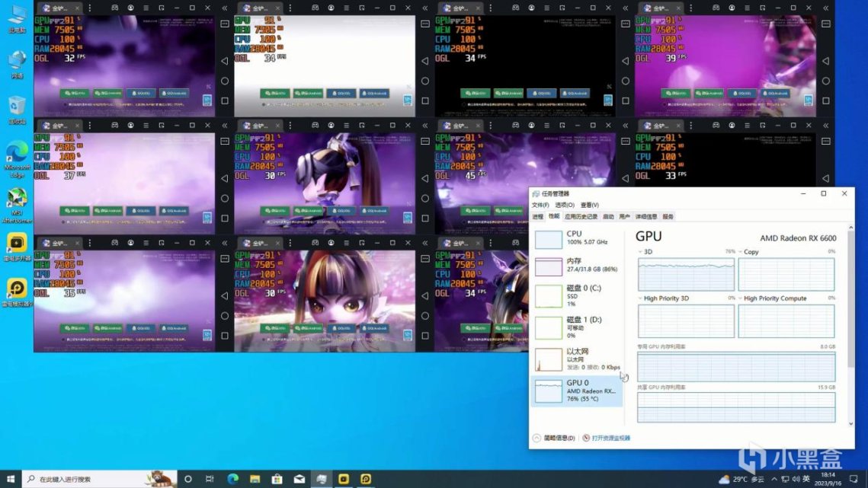Open notification center in taskbar
The width and height of the screenshot is (868, 488).
point(854,479)
